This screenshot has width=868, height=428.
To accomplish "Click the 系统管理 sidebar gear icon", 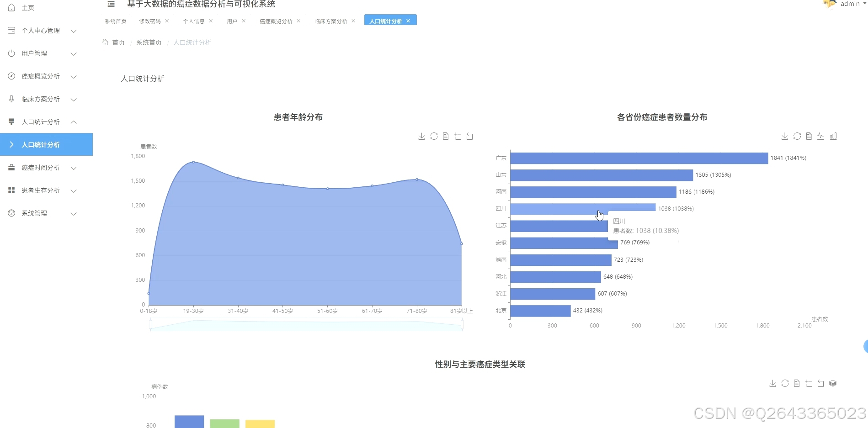I will click(11, 213).
